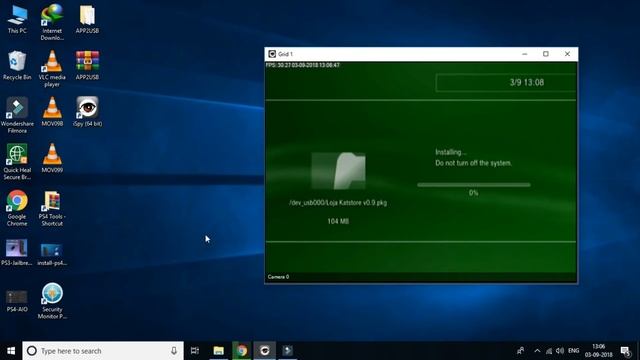Select the PS4-AIO desktop file
Screen dimensions: 640x360
(x=17, y=301)
